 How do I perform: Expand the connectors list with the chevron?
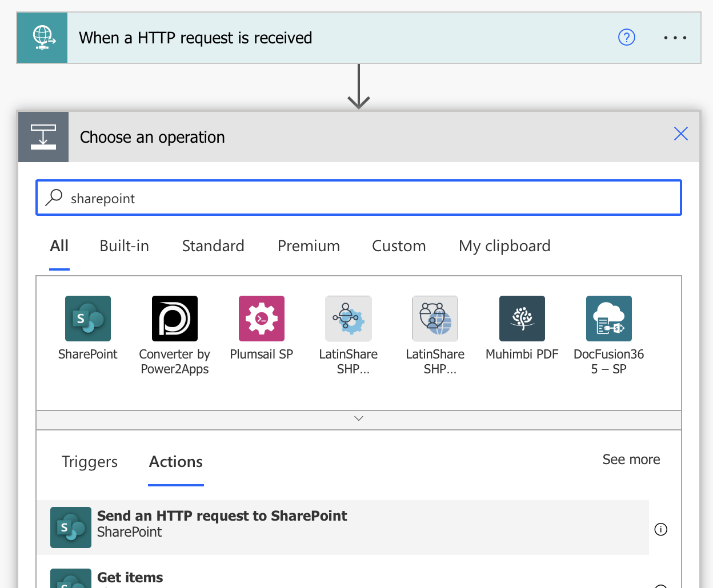359,419
